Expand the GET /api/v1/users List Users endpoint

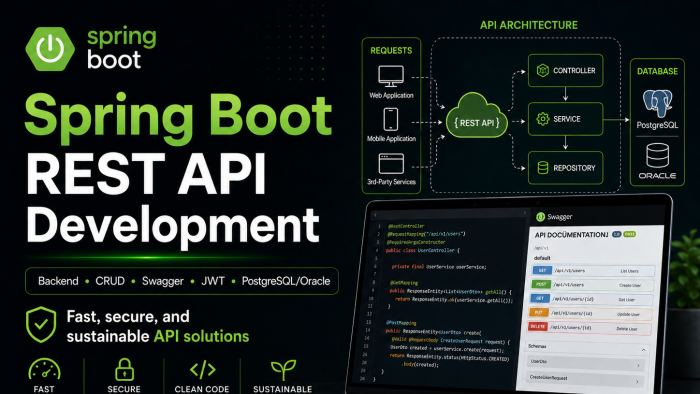coord(593,271)
